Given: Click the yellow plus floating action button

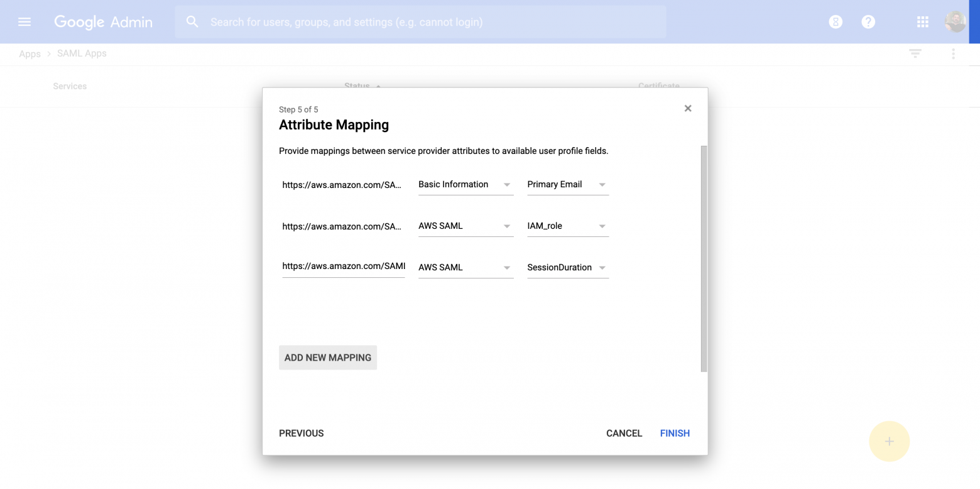Looking at the screenshot, I should pos(889,441).
